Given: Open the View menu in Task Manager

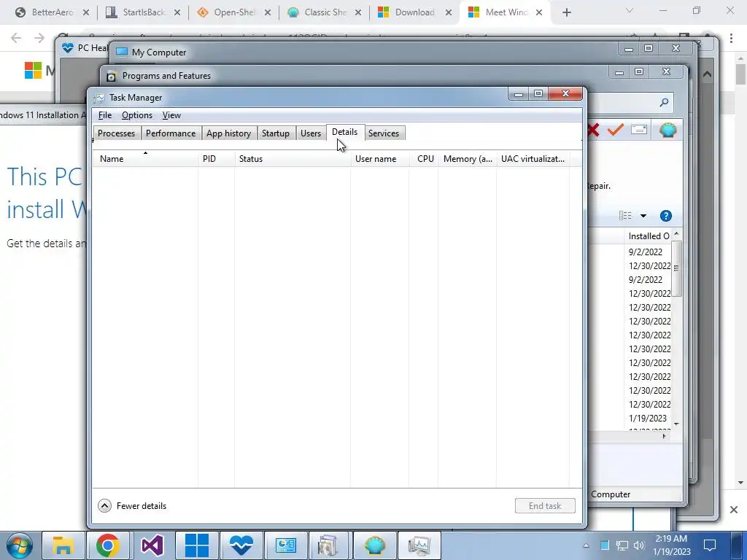Looking at the screenshot, I should 171,115.
